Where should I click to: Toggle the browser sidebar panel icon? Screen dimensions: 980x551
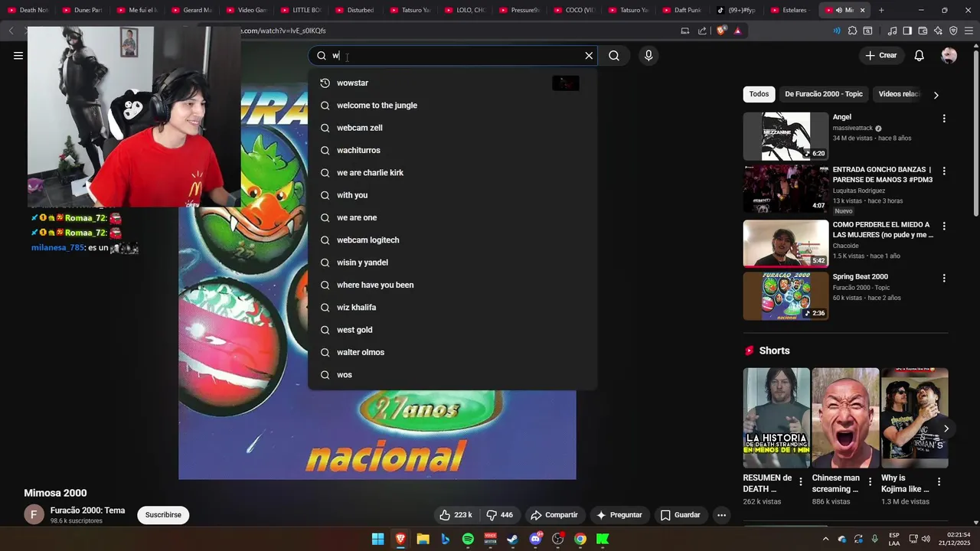[x=907, y=31]
